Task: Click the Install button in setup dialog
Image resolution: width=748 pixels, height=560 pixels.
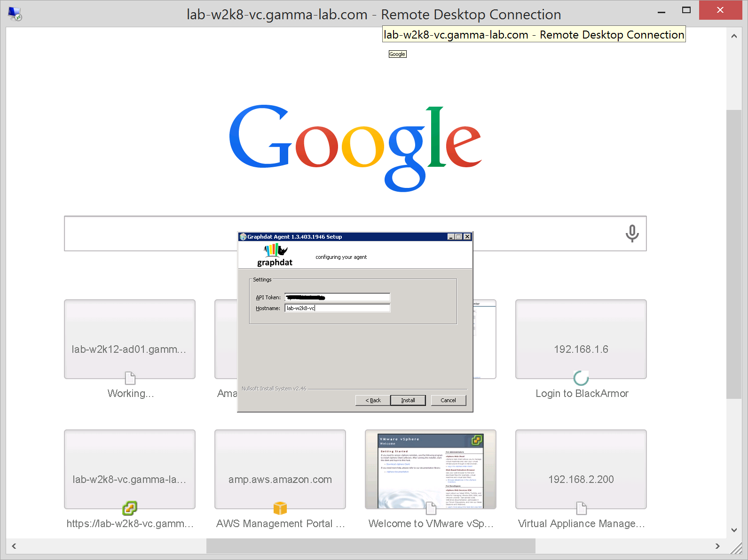Action: coord(408,400)
